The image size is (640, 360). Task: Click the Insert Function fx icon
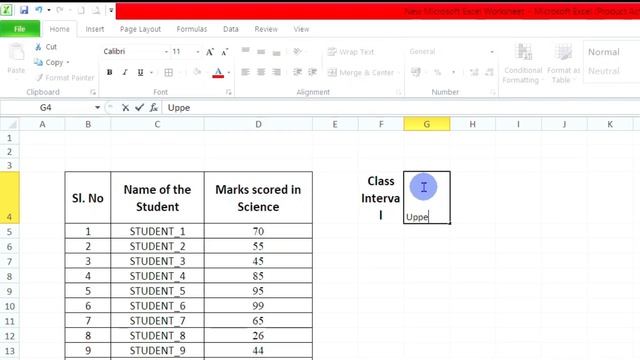click(153, 108)
